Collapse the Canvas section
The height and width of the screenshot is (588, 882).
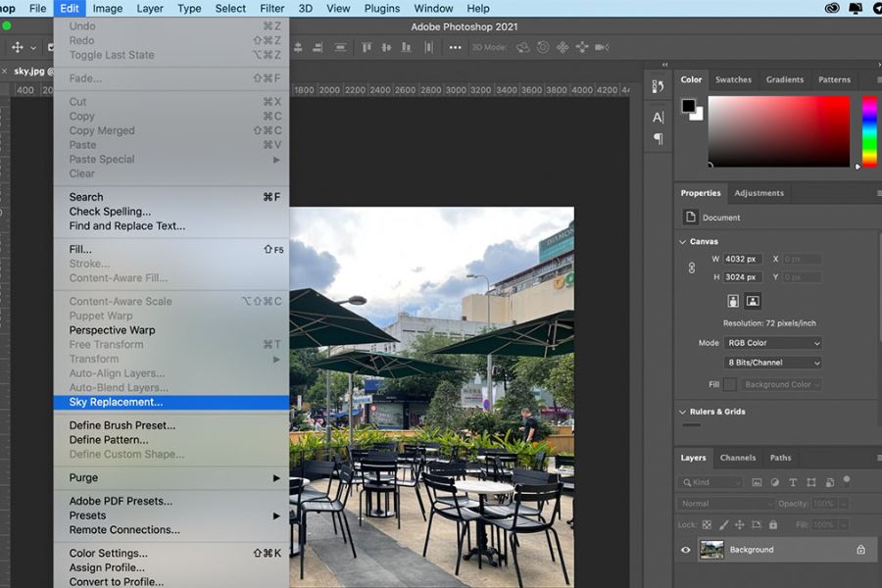(x=682, y=241)
